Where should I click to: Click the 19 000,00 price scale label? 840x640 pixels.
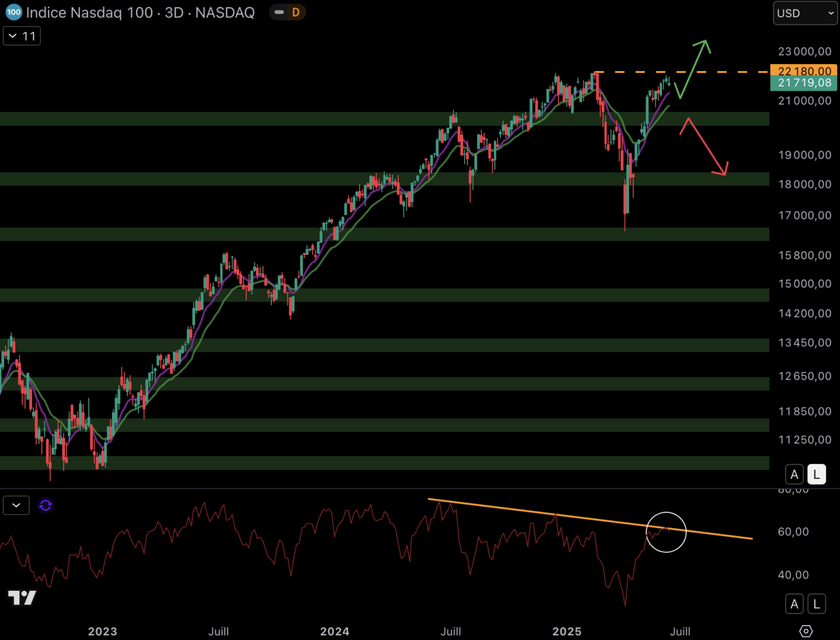(x=804, y=155)
